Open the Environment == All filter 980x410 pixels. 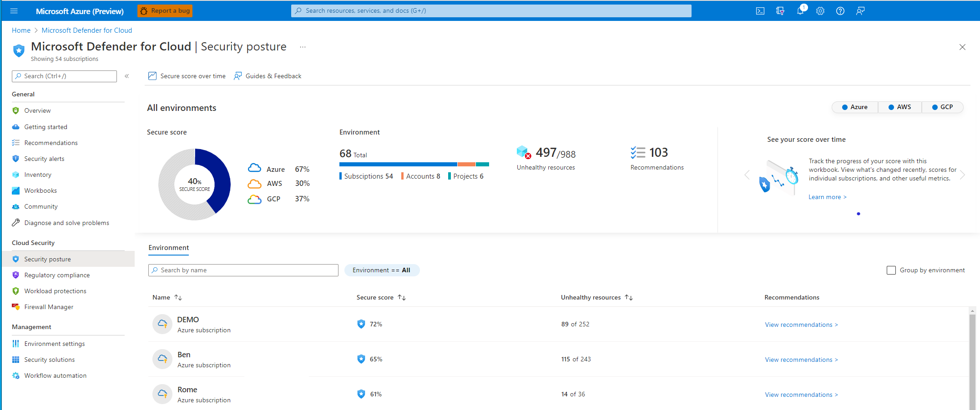pos(382,270)
